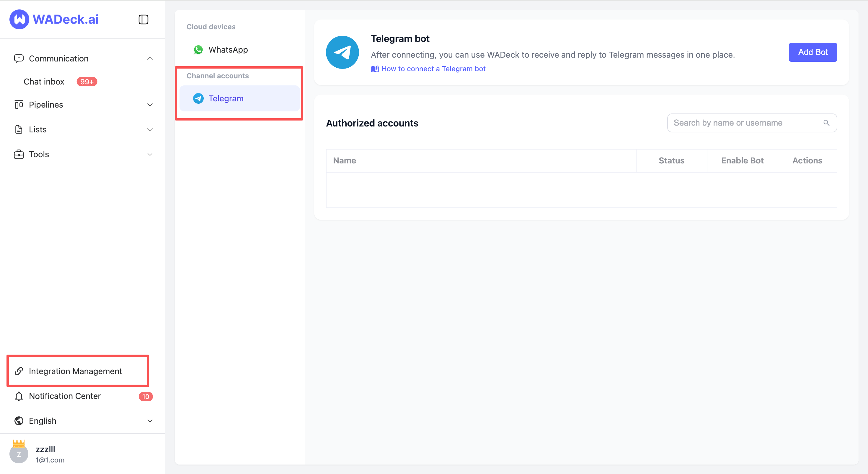
Task: Click the Status column header
Action: click(x=672, y=160)
